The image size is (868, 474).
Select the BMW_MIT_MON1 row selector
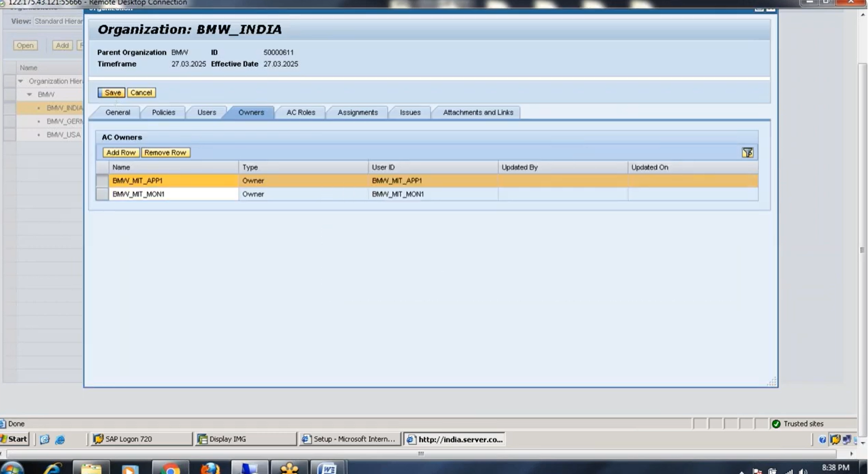102,194
